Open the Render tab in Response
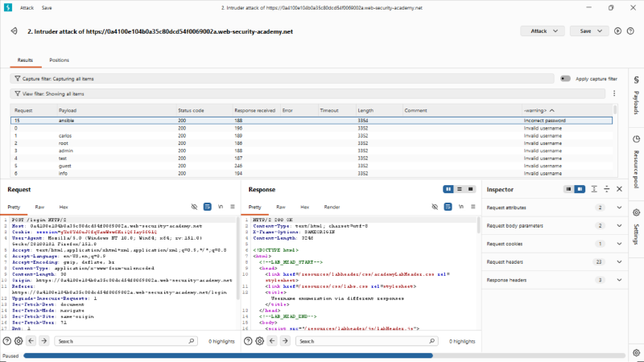 pos(332,208)
